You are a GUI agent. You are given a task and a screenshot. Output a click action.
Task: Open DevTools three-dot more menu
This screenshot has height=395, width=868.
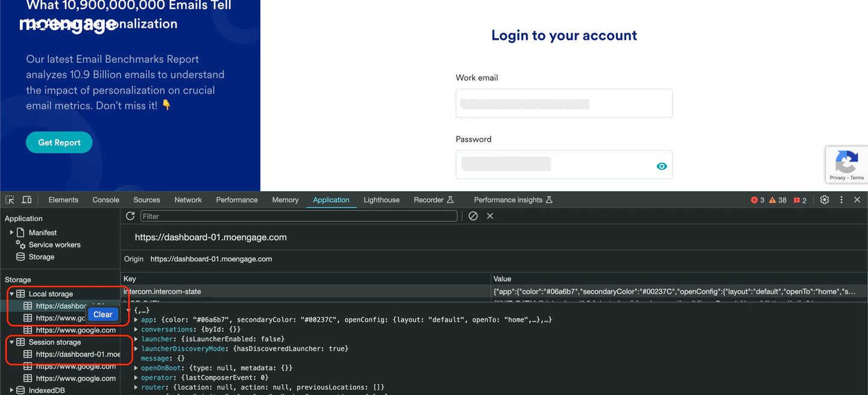click(x=841, y=200)
